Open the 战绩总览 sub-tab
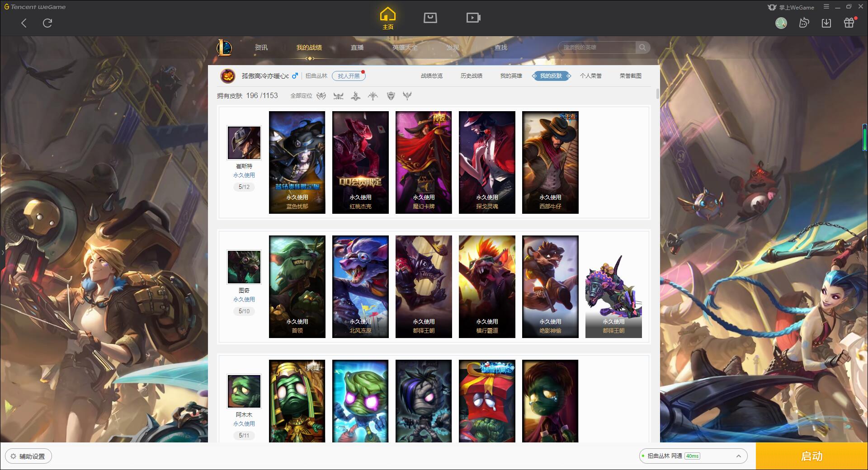This screenshot has height=470, width=868. (431, 76)
